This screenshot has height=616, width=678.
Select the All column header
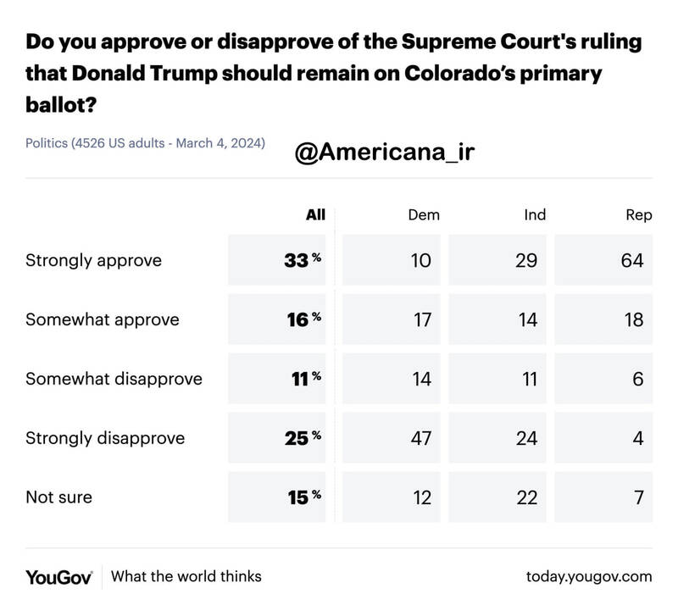pyautogui.click(x=315, y=215)
